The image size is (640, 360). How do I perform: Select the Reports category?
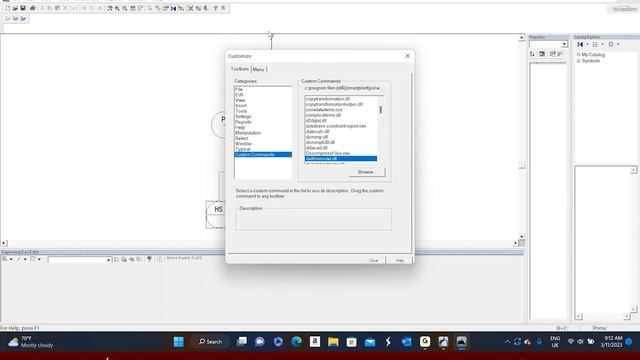point(243,122)
